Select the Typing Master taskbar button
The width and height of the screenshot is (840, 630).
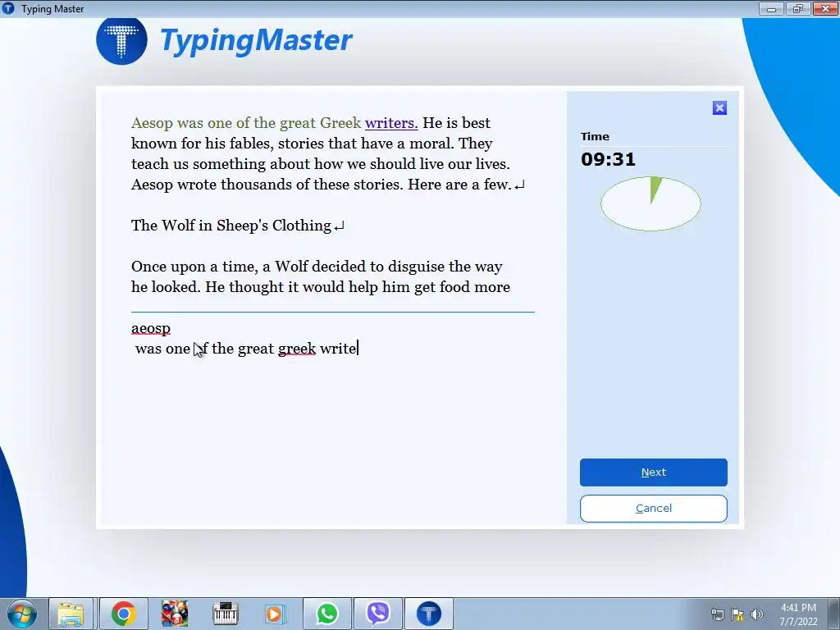pos(428,614)
